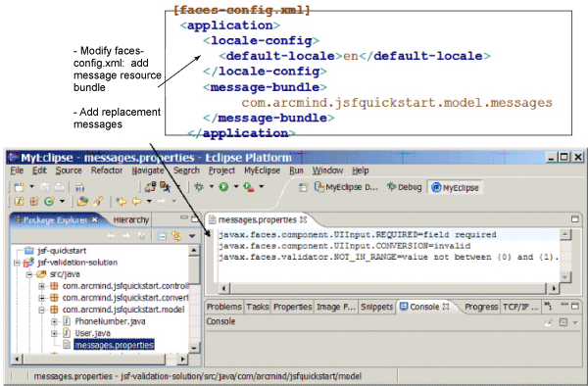
Task: Open the File menu
Action: [17, 170]
